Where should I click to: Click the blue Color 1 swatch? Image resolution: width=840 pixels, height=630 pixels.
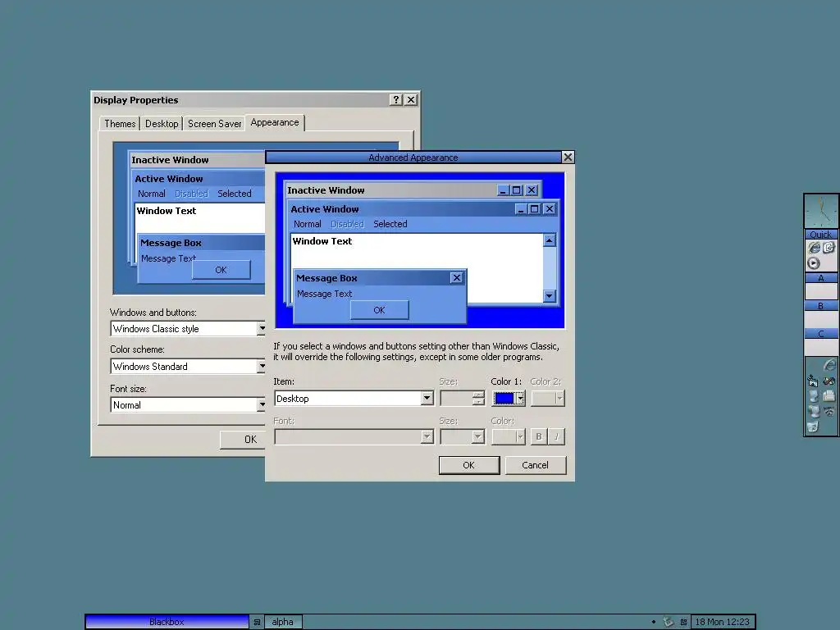click(504, 399)
